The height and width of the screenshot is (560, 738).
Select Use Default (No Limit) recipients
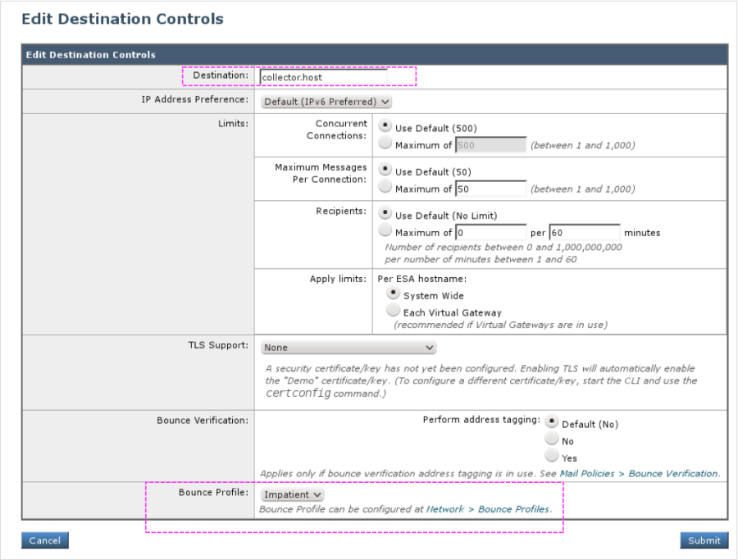[x=385, y=214]
